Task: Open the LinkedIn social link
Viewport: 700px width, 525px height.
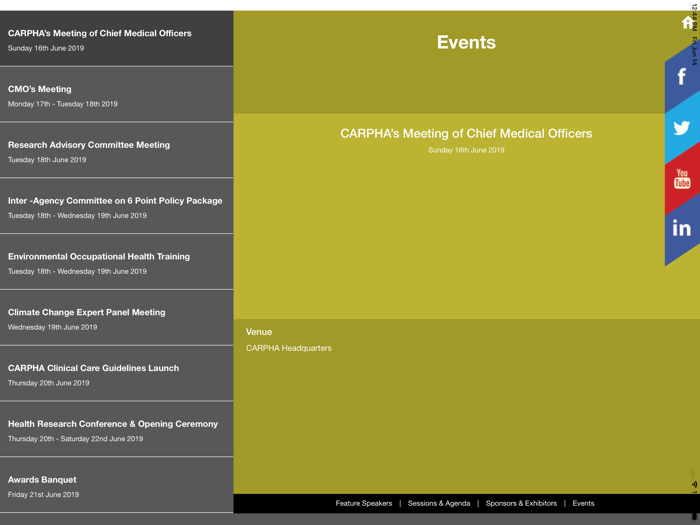Action: pos(682,228)
